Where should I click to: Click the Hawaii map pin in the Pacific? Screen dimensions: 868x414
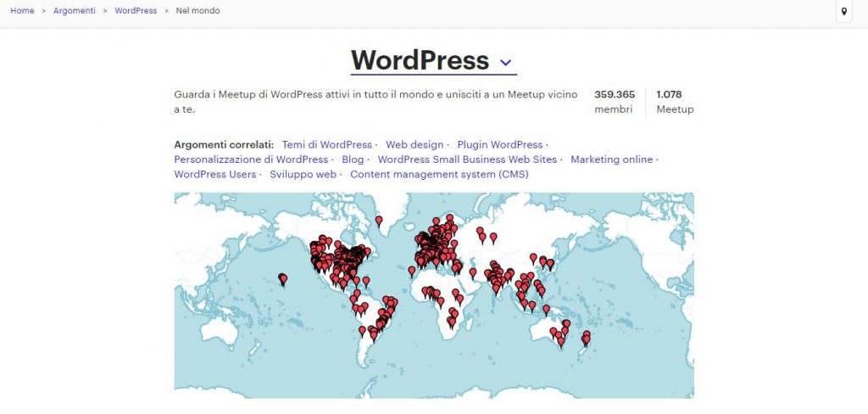[283, 279]
